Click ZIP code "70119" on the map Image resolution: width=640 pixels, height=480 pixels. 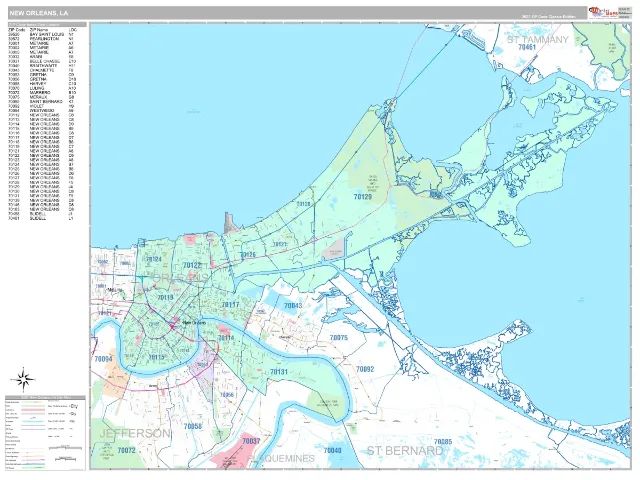coord(165,298)
